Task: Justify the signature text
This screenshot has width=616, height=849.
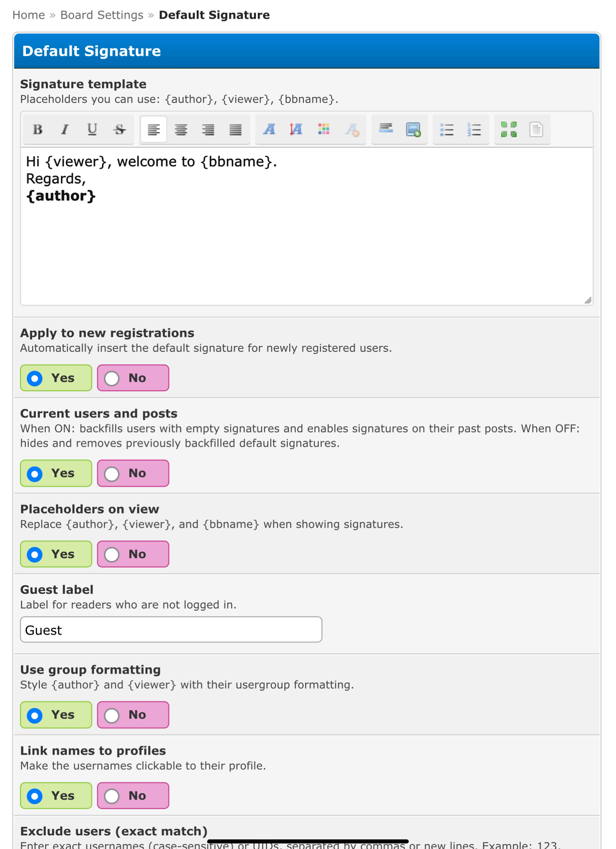Action: pos(235,130)
